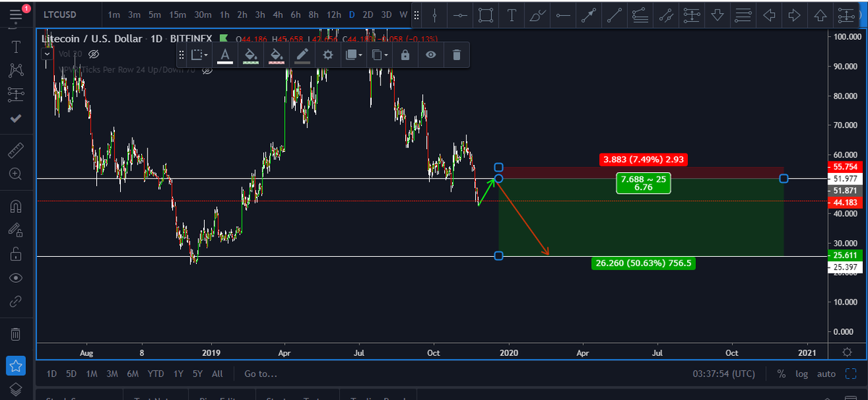Select the YTD date range
868x400 pixels.
[156, 374]
